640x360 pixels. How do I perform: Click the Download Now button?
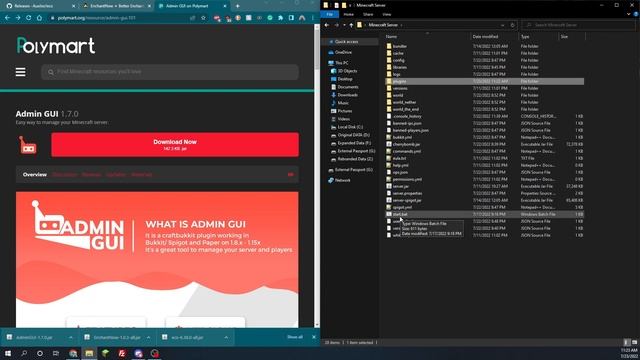pyautogui.click(x=175, y=144)
